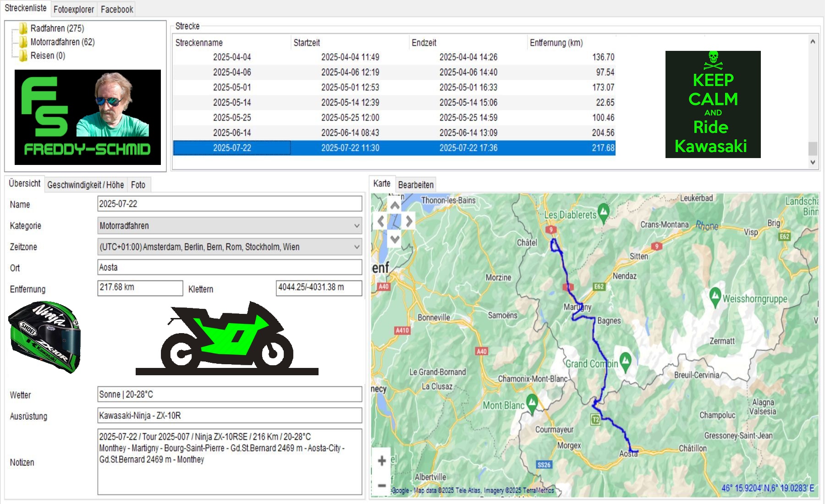The width and height of the screenshot is (825, 504).
Task: Click the Name input field
Action: pos(230,204)
